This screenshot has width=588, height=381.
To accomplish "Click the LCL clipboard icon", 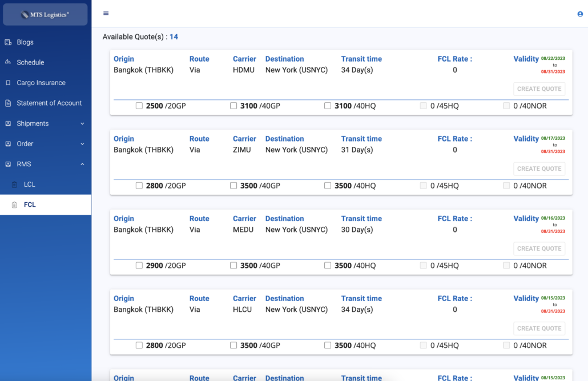I will pos(15,185).
